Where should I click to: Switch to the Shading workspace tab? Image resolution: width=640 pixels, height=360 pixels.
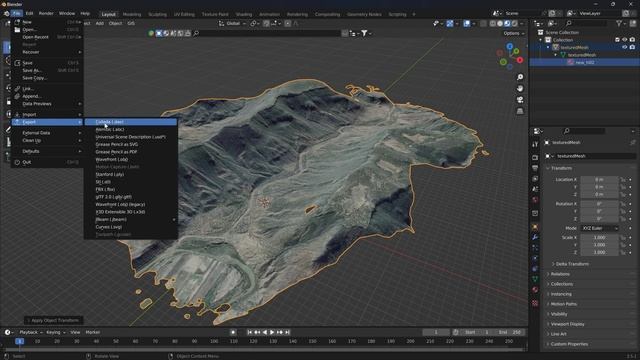(x=244, y=14)
